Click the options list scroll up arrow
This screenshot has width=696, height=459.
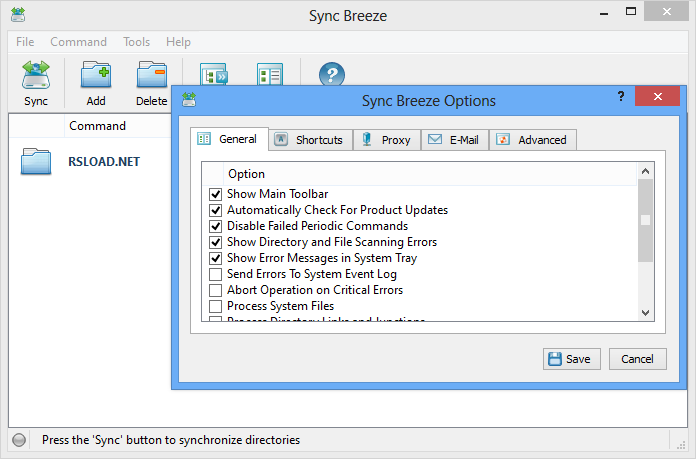point(645,171)
